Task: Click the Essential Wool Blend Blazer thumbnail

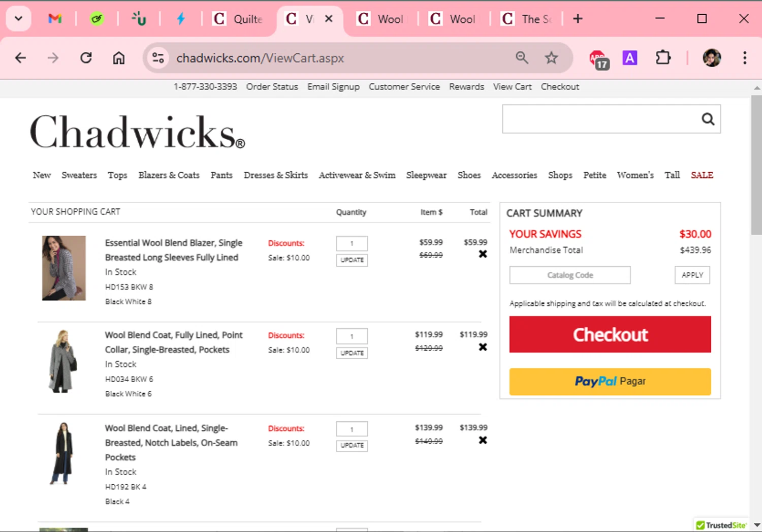Action: [63, 268]
